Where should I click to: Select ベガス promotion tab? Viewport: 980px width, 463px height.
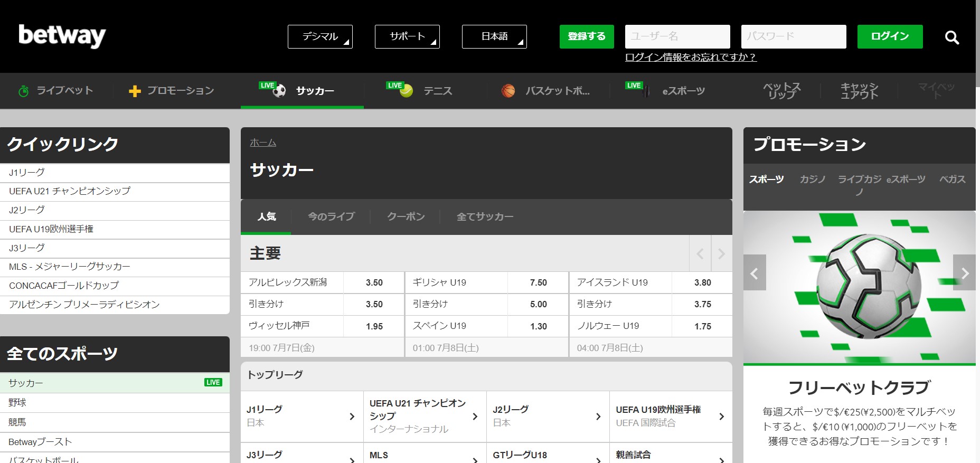[952, 179]
